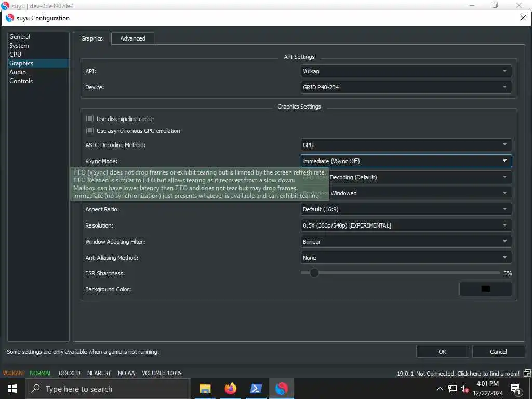Image resolution: width=532 pixels, height=399 pixels.
Task: Click the multiplayer room icon in status bar
Action: click(x=527, y=374)
